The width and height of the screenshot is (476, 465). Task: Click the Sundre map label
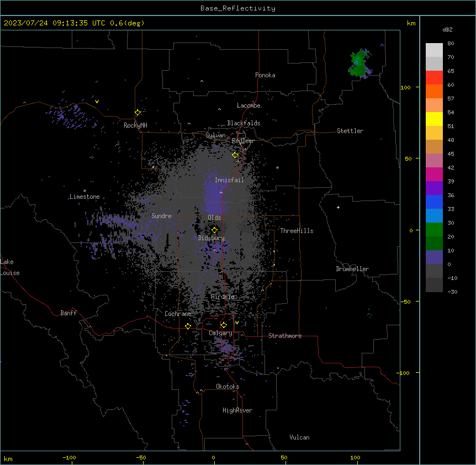point(161,216)
